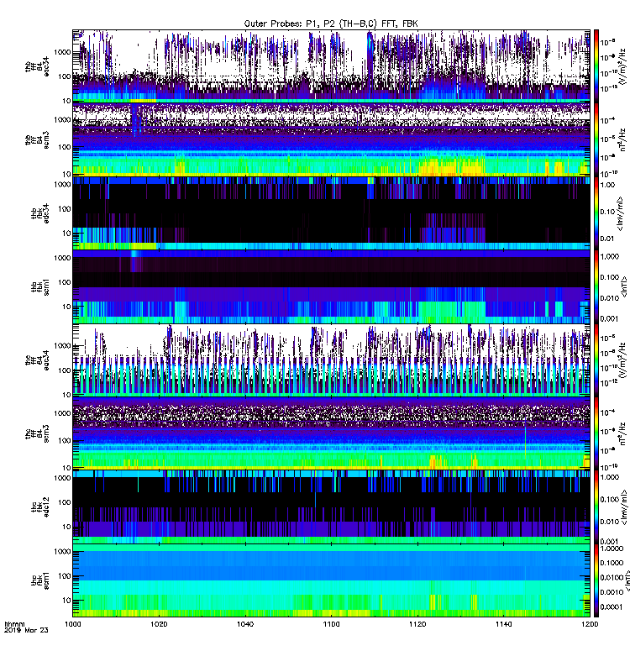Click the plot title "Outer Probes: P1, P2 (TH-B,C) FFT, FBK"
630x672 pixels.
[x=331, y=24]
